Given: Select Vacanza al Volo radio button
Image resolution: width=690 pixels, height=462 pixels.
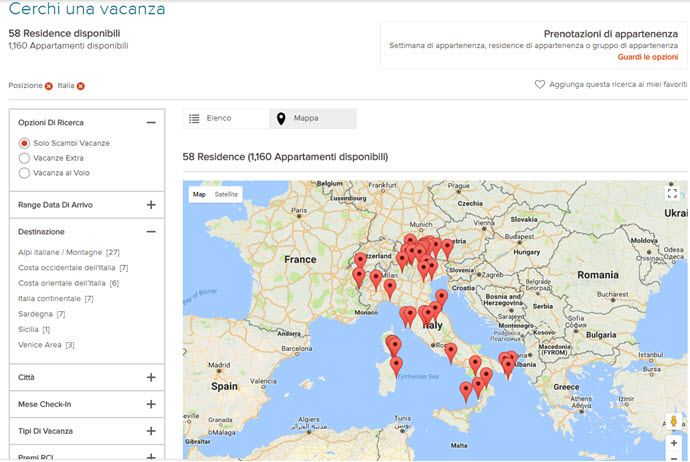Looking at the screenshot, I should click(x=25, y=173).
